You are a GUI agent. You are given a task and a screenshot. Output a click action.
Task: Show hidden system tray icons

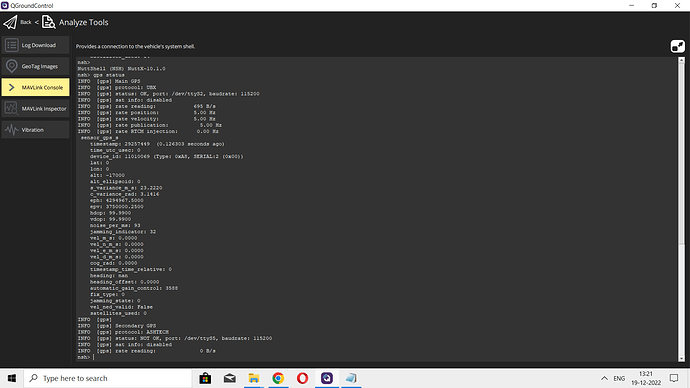[604, 378]
